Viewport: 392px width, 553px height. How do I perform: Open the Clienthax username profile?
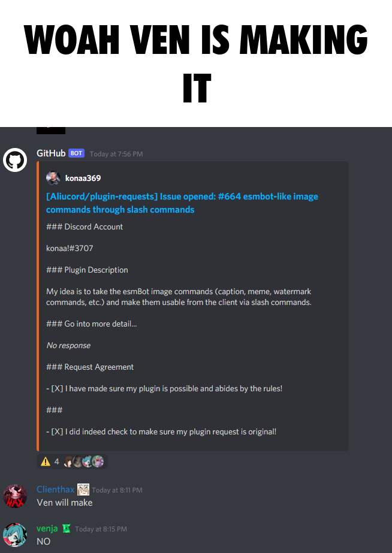pyautogui.click(x=55, y=489)
